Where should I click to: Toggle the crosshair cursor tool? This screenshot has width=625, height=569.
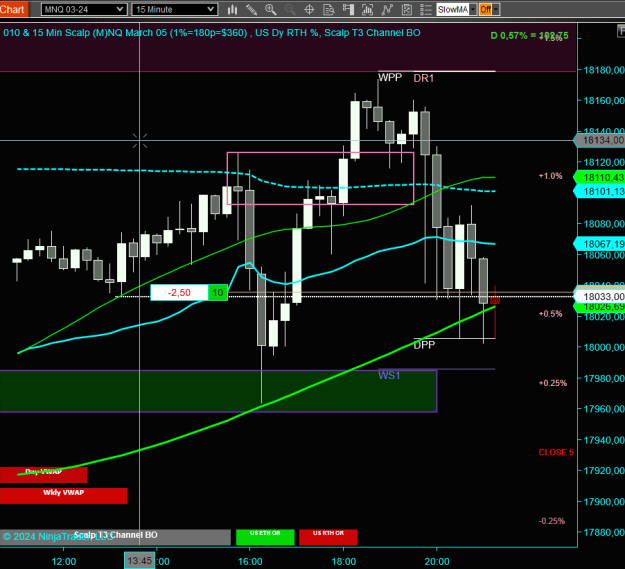click(x=309, y=10)
